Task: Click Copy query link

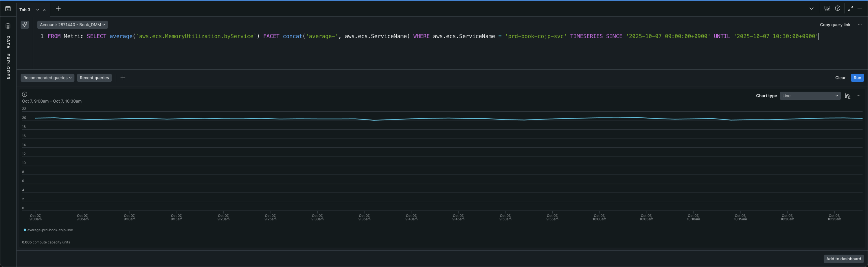Action: click(x=835, y=25)
